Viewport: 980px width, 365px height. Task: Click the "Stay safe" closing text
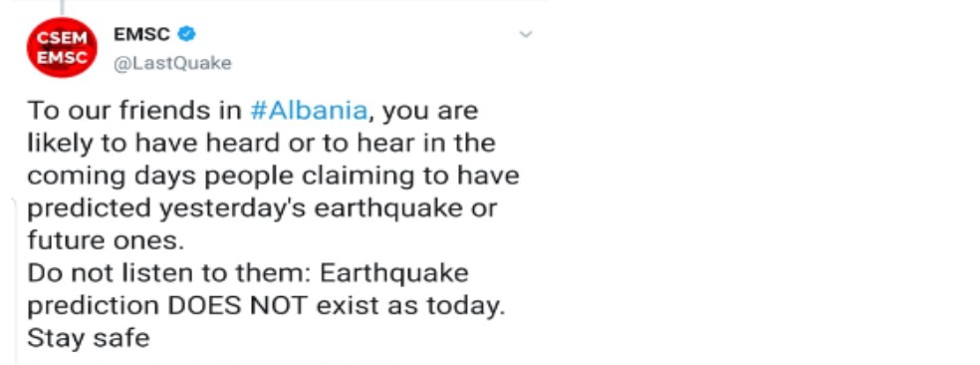(x=88, y=339)
